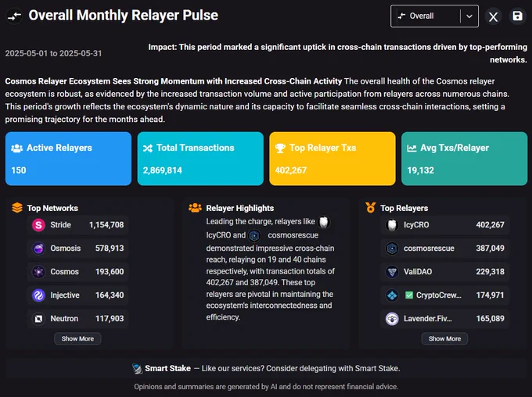Click the Avg Txs/Relayer value 19,132

coord(421,170)
